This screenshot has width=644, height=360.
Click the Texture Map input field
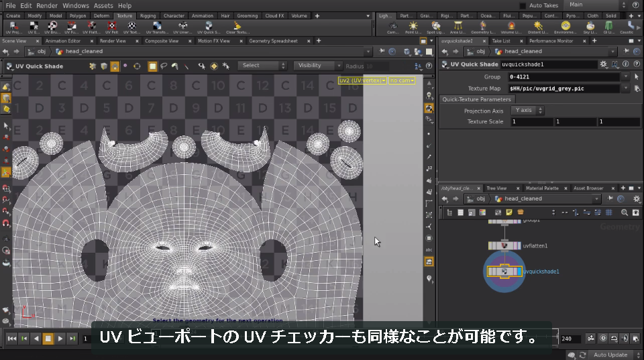pos(564,88)
